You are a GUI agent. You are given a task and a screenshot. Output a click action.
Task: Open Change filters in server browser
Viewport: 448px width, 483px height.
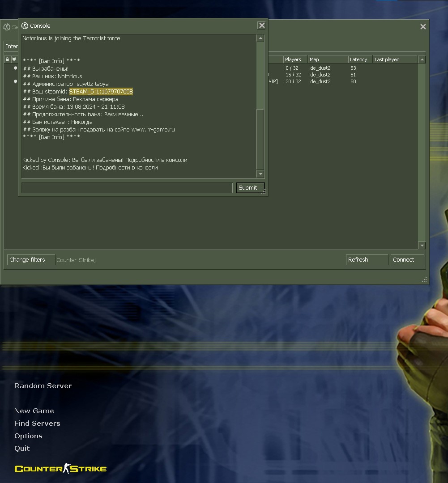[x=31, y=260]
